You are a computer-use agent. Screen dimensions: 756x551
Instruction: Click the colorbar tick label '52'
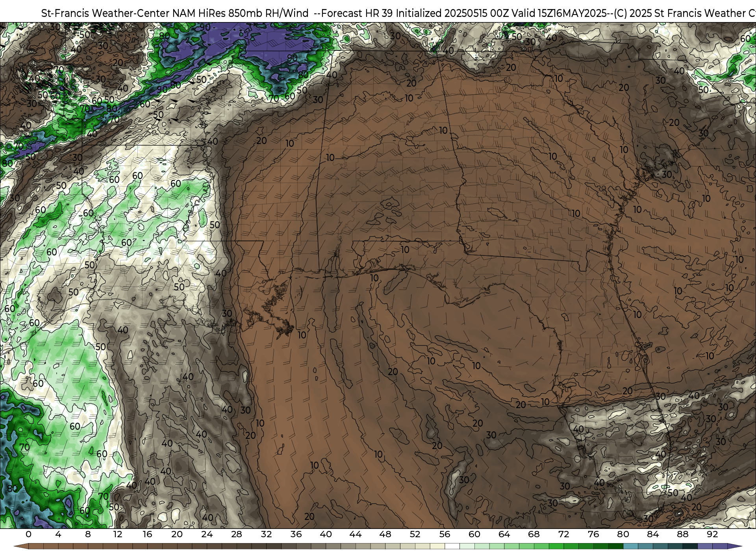[x=415, y=534]
